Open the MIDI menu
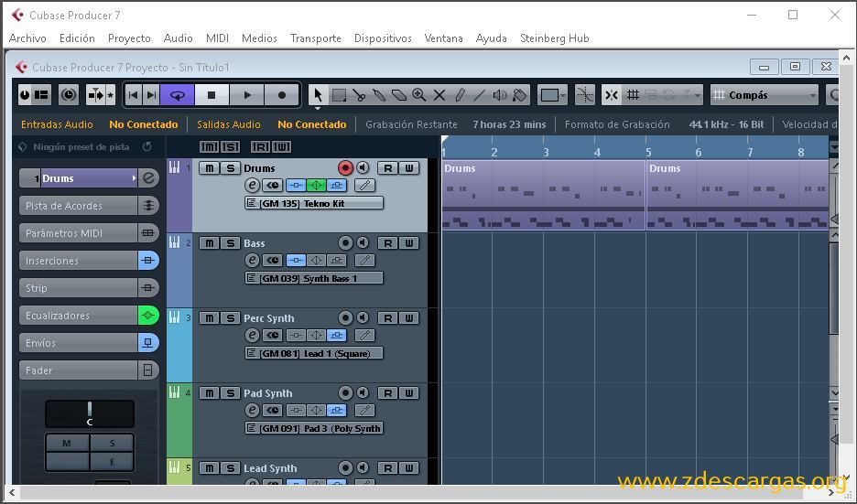The height and width of the screenshot is (504, 857). coord(217,38)
